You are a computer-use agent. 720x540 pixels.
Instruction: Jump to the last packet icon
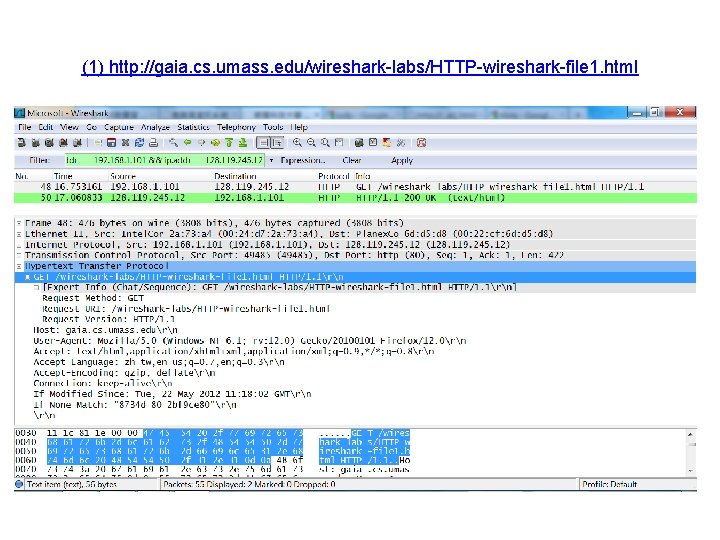243,143
